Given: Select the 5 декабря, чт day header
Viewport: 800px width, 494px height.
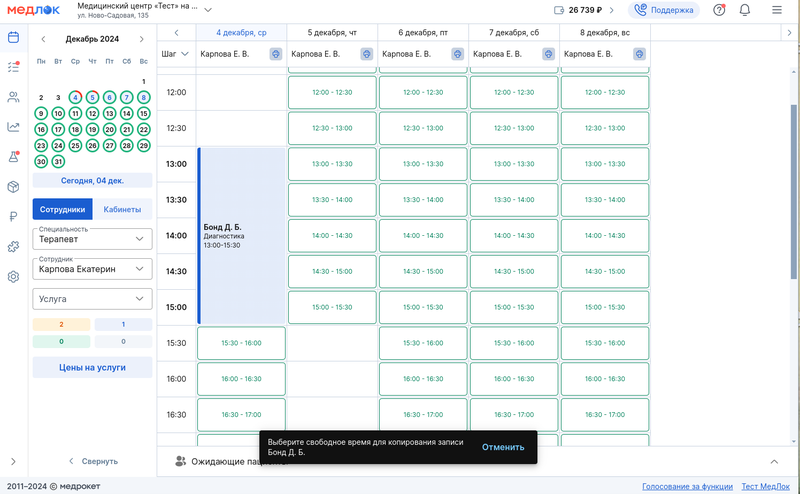Looking at the screenshot, I should (x=332, y=33).
